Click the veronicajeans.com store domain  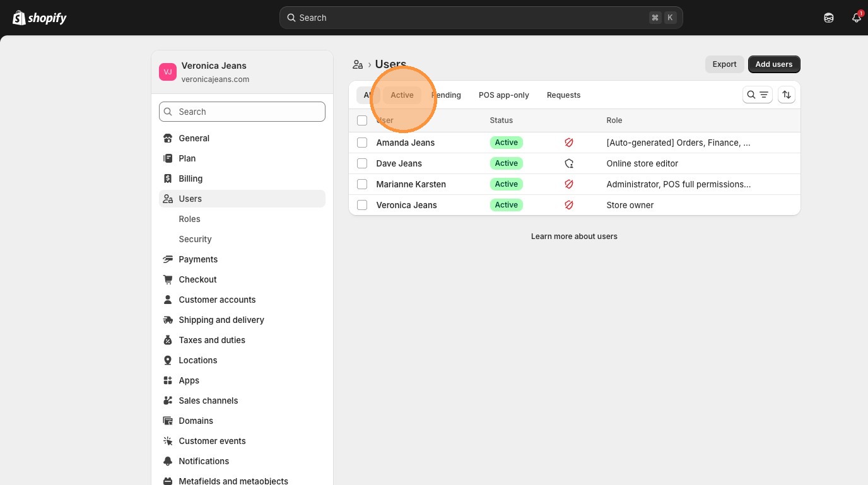pyautogui.click(x=215, y=79)
